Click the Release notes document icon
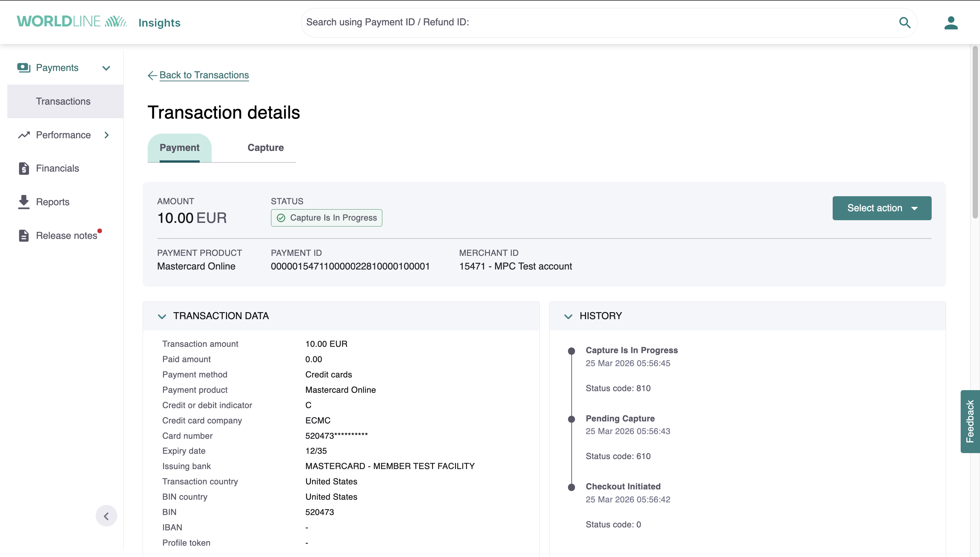The image size is (980, 557). (x=24, y=236)
